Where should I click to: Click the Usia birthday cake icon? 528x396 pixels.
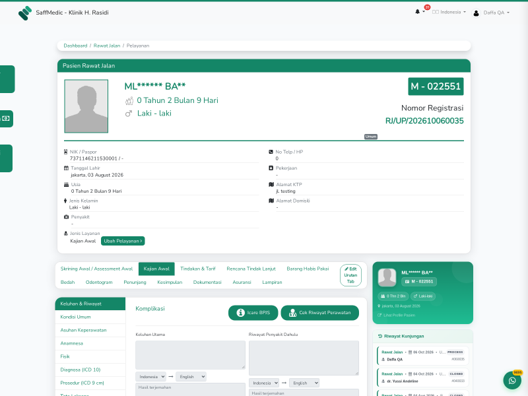(x=66, y=185)
